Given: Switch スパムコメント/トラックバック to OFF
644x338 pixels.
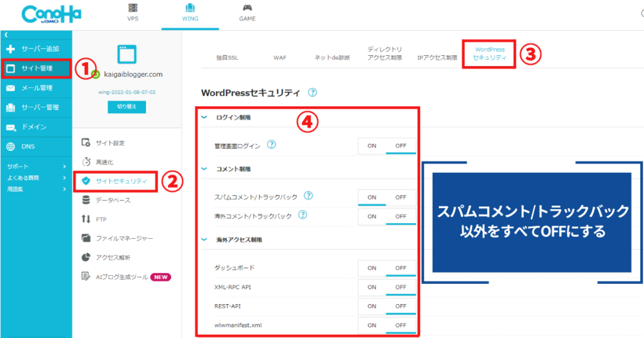Looking at the screenshot, I should coord(401,197).
